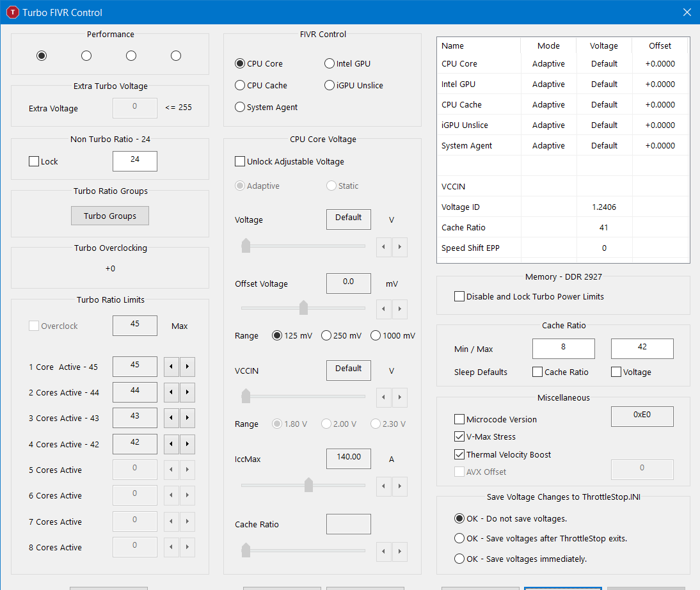
Task: Increase the 1 Core Active ratio arrow
Action: [187, 367]
